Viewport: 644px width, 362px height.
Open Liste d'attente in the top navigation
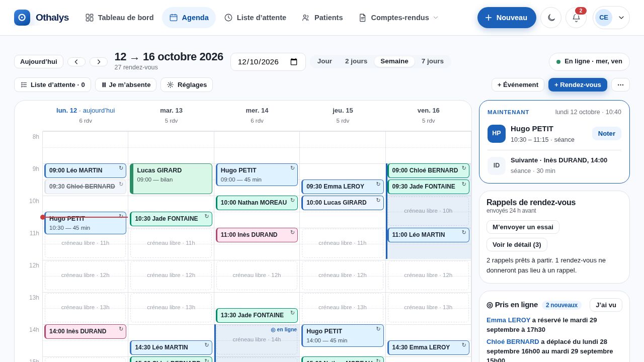pyautogui.click(x=255, y=18)
